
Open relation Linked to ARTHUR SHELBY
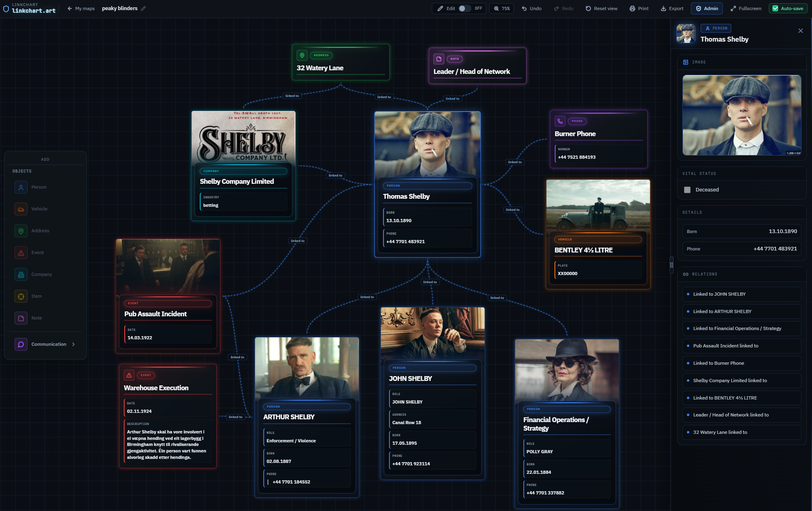pos(742,311)
